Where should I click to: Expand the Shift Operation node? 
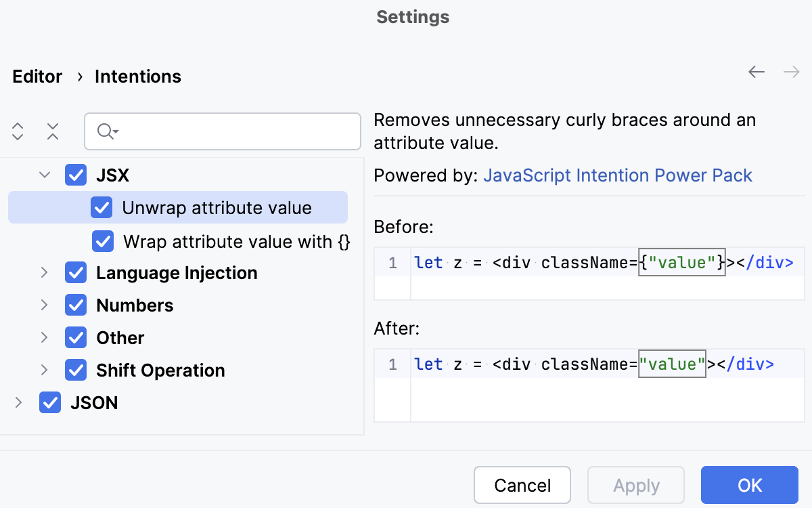[45, 371]
